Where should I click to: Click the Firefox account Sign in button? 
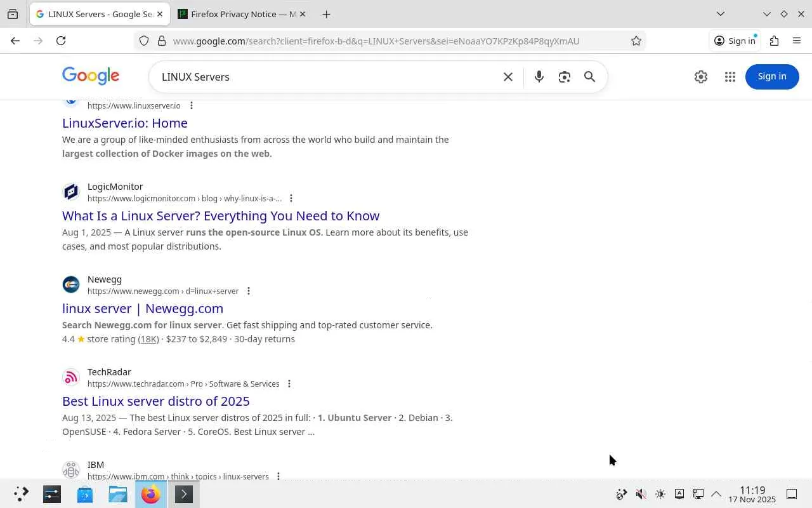click(735, 41)
